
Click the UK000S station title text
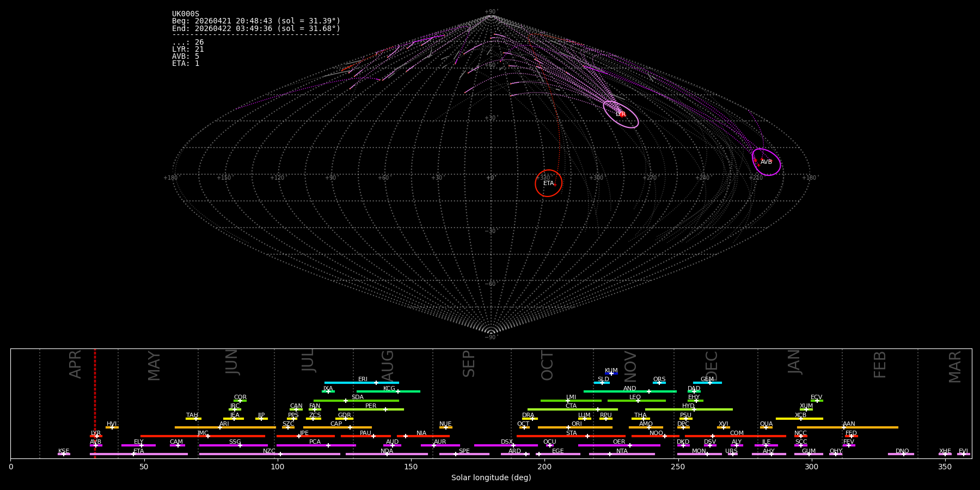tap(186, 14)
